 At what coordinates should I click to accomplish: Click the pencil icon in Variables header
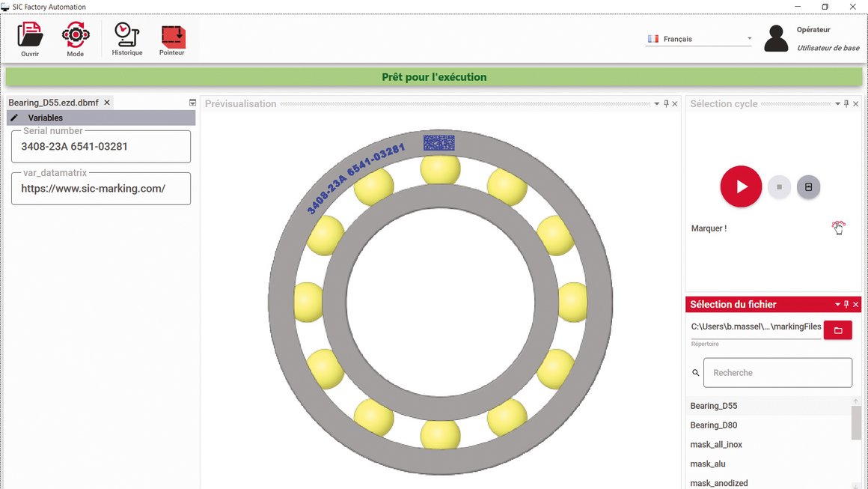coord(14,118)
